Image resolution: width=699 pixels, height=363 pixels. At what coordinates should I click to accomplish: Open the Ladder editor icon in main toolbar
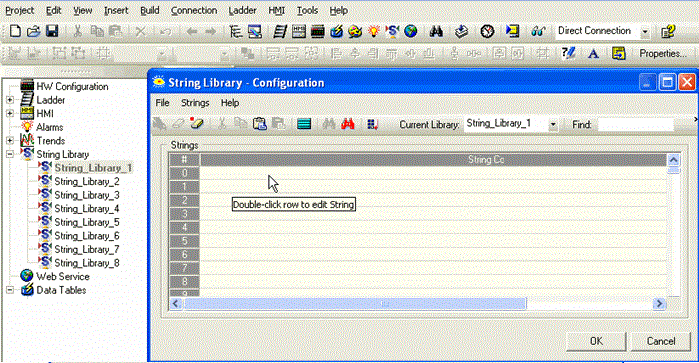tap(280, 31)
